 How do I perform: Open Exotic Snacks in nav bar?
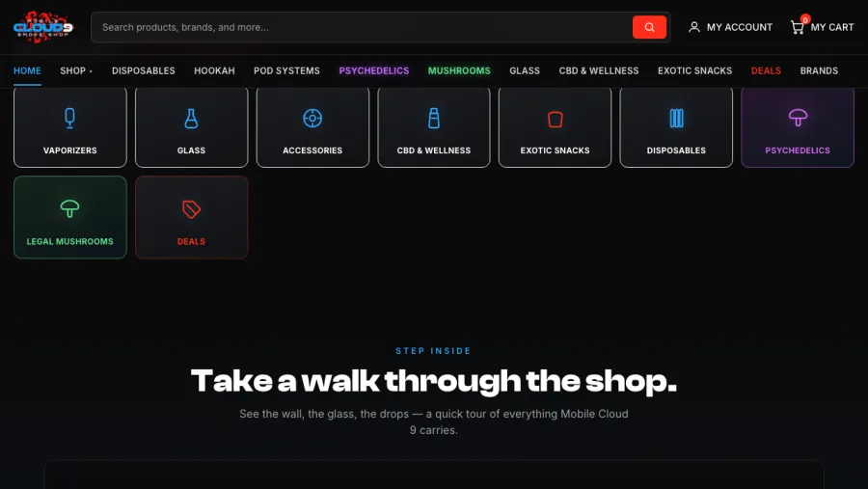694,70
